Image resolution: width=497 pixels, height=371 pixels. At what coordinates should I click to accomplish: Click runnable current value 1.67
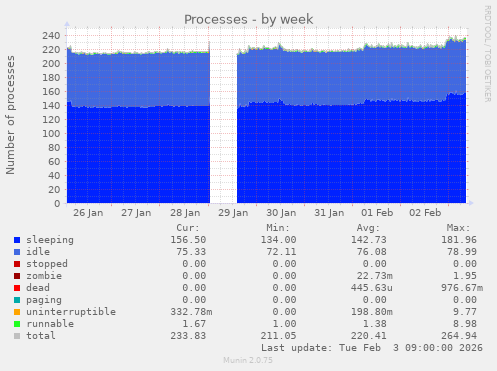[x=194, y=324]
